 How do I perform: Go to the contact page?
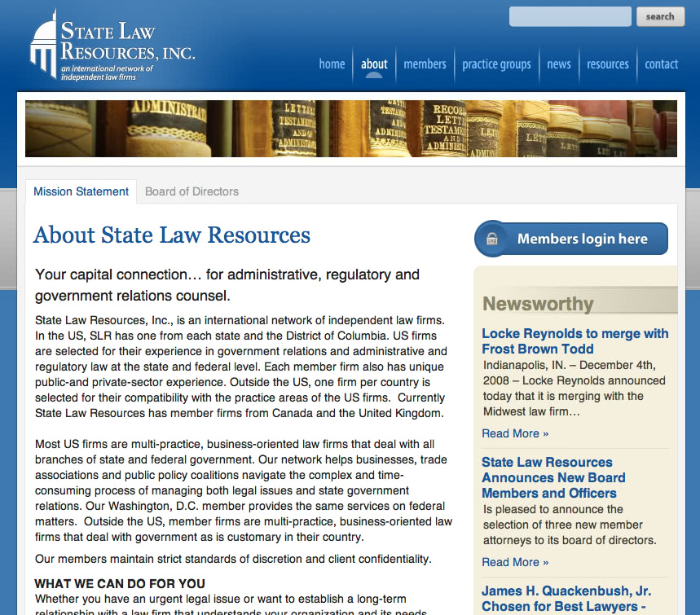661,64
